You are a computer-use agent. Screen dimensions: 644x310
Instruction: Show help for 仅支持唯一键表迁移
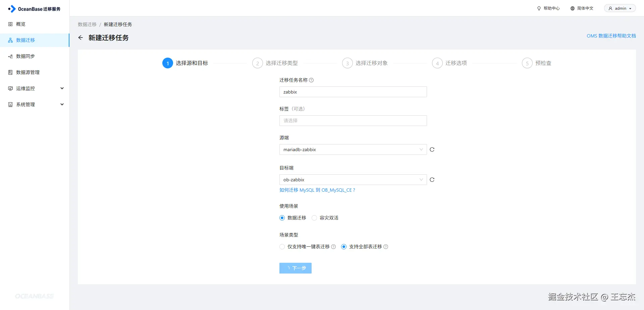333,247
